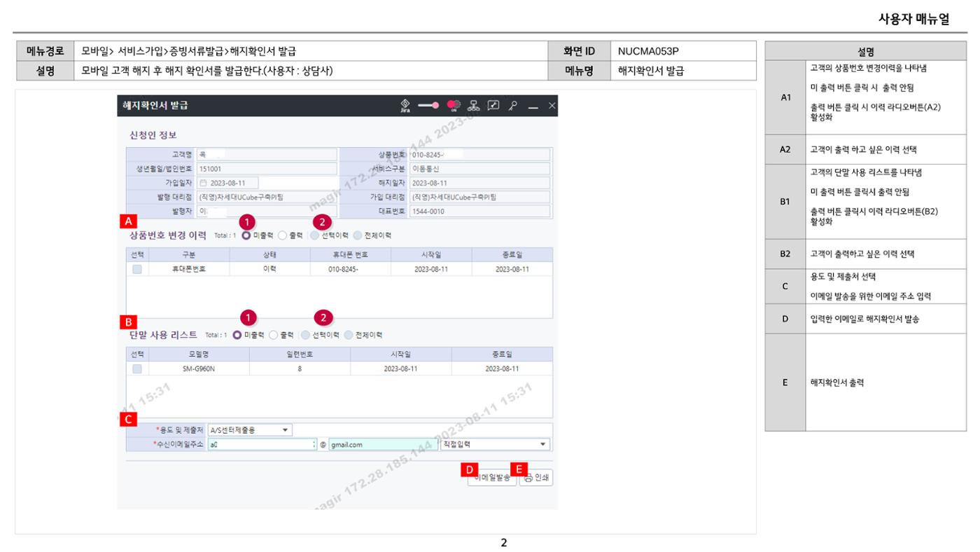The image size is (980, 552).
Task: Click the NUCMA053P screen ID text
Action: [x=648, y=50]
